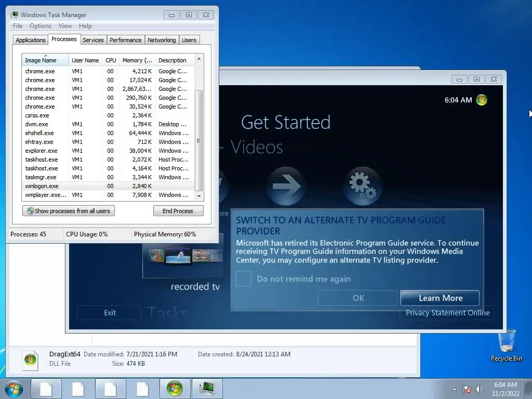Switch to the Performance tab
This screenshot has width=532, height=399.
click(x=126, y=40)
